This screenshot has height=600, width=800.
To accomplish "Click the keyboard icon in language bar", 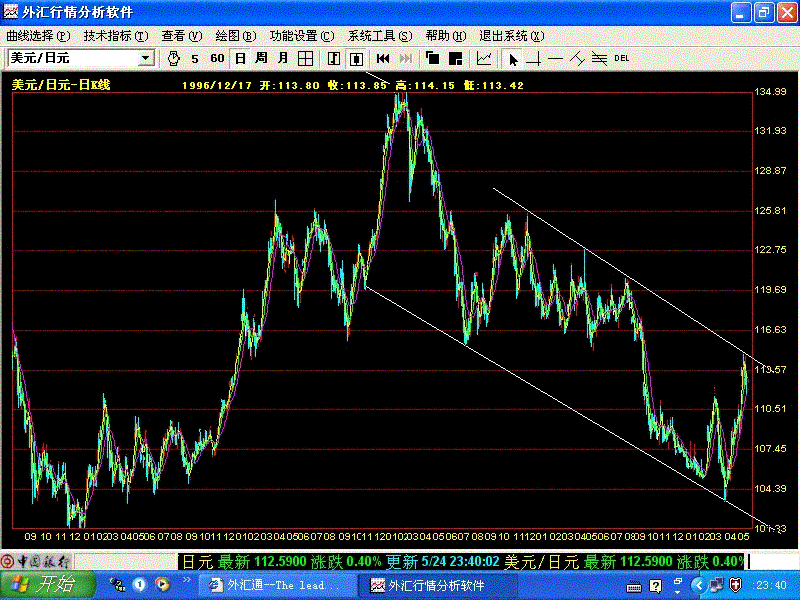I will 634,587.
